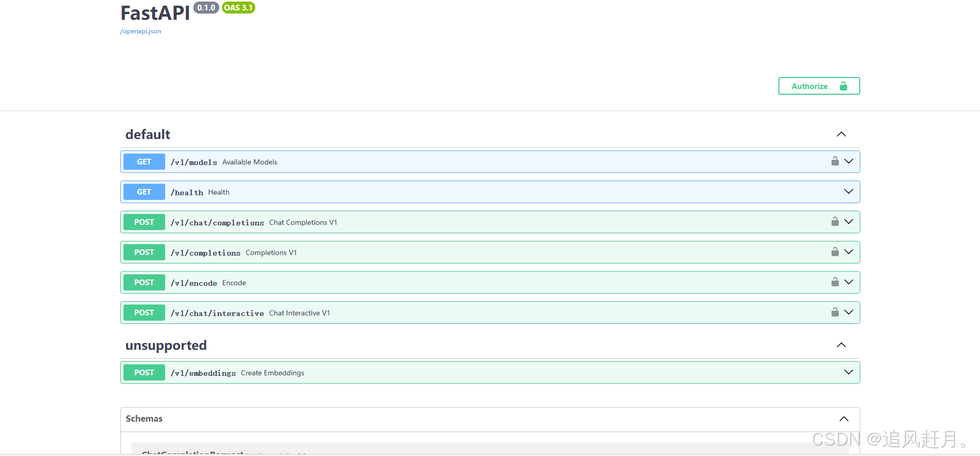The image size is (980, 456).
Task: Click POST badge for /v1/encode
Action: click(x=144, y=283)
